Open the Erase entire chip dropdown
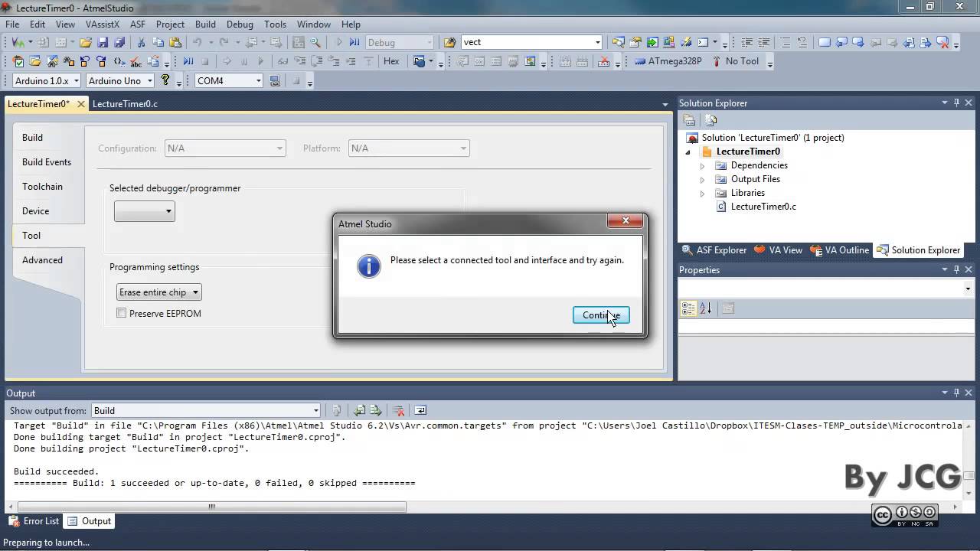980x551 pixels. 158,292
